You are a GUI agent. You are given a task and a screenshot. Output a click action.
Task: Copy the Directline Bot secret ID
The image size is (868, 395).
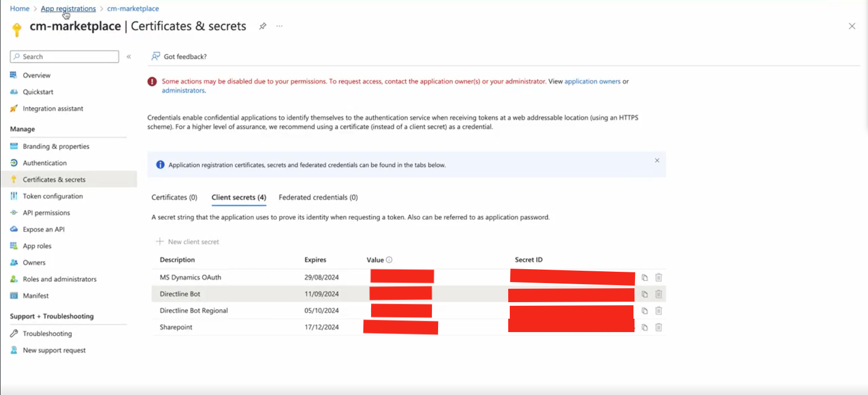[644, 294]
